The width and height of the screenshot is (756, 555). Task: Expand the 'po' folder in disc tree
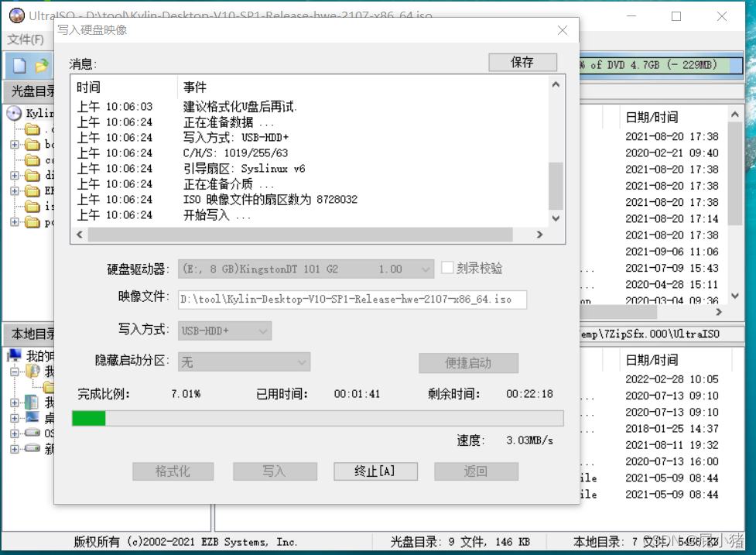15,222
